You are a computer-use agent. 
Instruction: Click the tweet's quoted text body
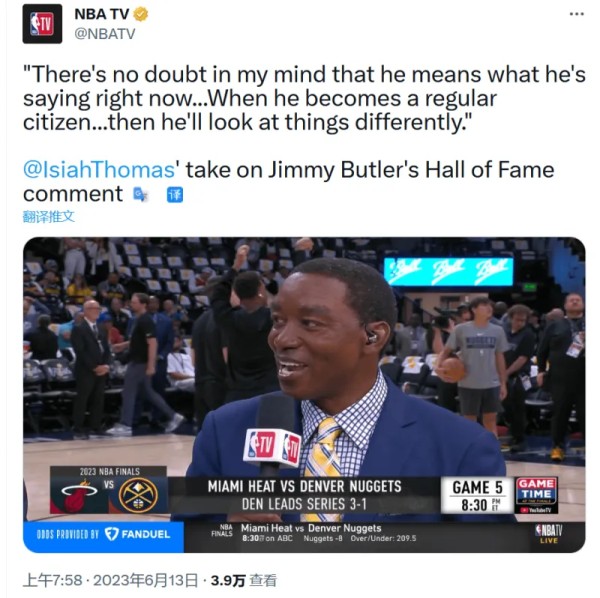[x=304, y=98]
